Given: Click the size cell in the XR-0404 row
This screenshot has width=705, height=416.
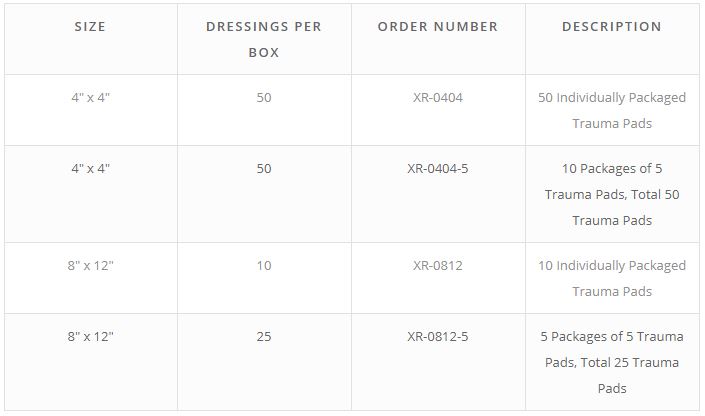Looking at the screenshot, I should (90, 98).
